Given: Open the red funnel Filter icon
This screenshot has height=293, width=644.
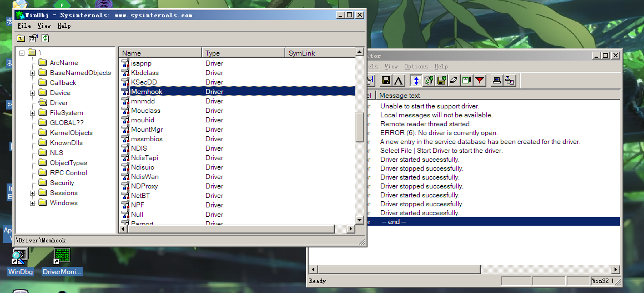Looking at the screenshot, I should (x=479, y=80).
